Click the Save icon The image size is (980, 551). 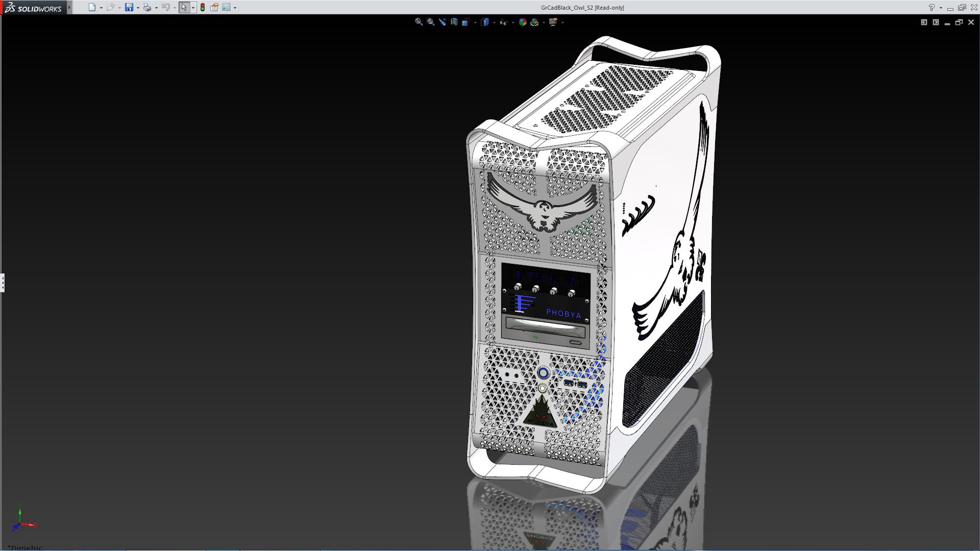point(129,7)
